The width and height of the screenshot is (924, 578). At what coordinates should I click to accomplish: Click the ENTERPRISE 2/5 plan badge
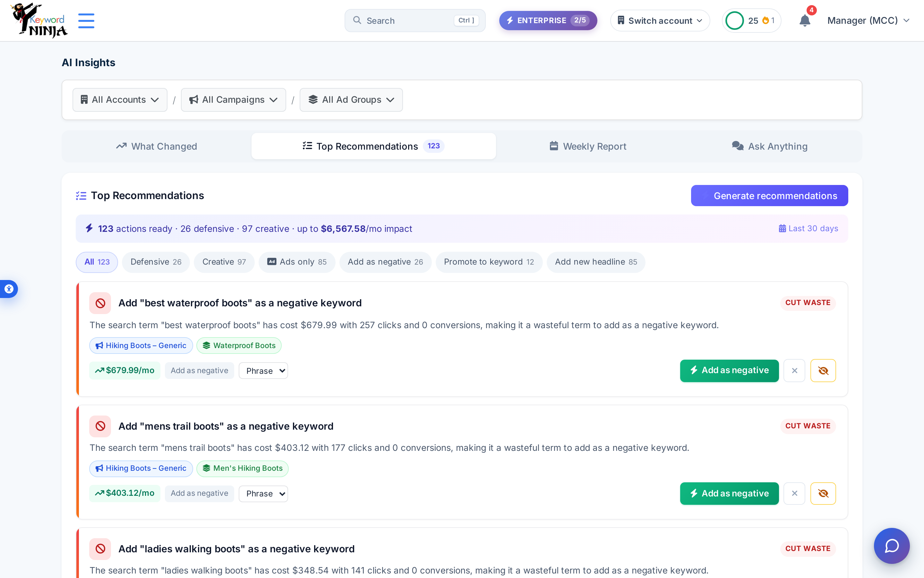[548, 21]
